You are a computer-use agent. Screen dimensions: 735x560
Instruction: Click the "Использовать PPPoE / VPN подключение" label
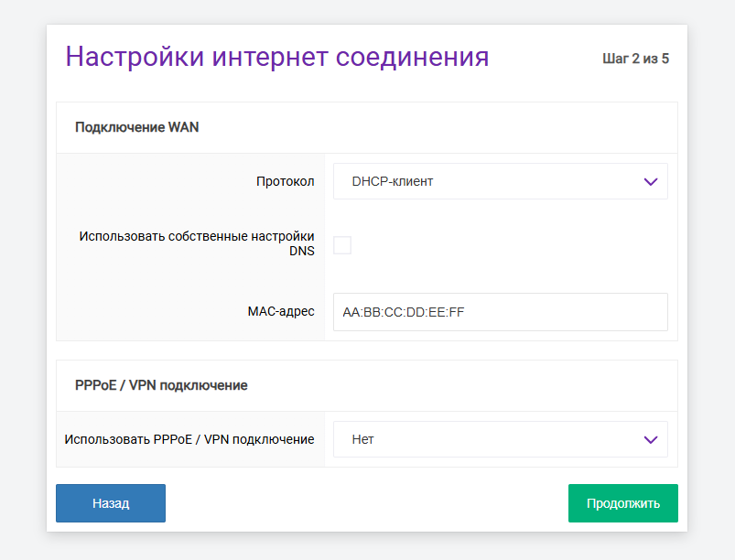[189, 439]
